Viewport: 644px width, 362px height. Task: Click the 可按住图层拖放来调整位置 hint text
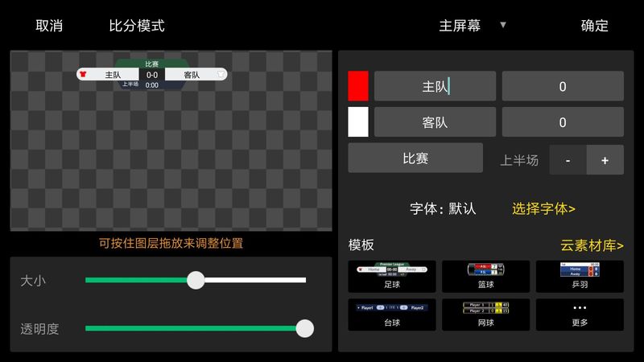click(x=171, y=244)
